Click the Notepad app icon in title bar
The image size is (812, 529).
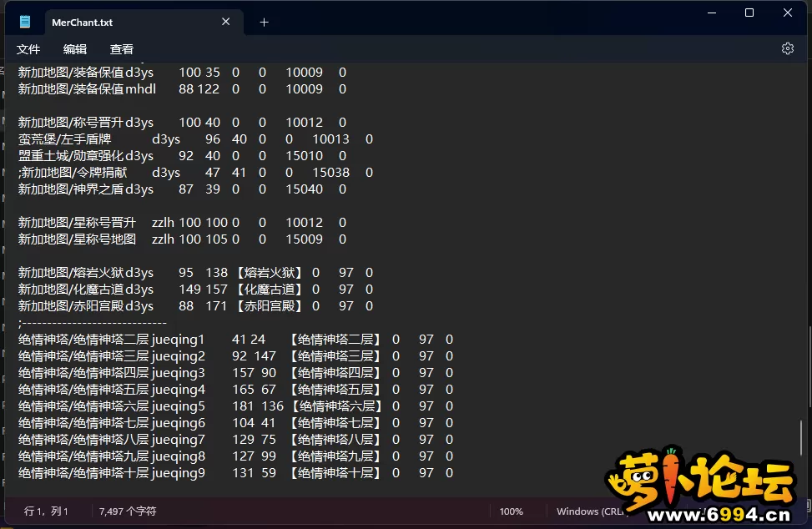pos(24,22)
